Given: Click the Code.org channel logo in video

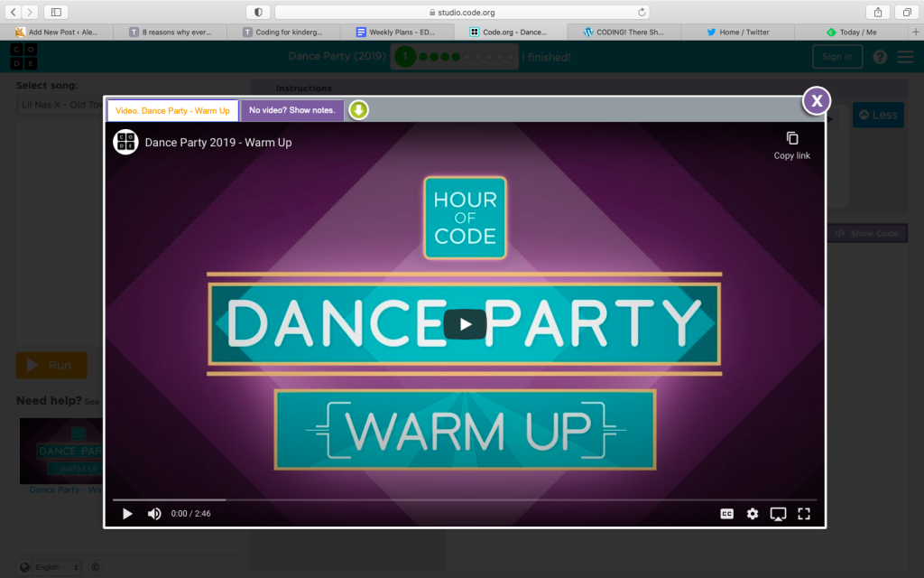Looking at the screenshot, I should [125, 142].
